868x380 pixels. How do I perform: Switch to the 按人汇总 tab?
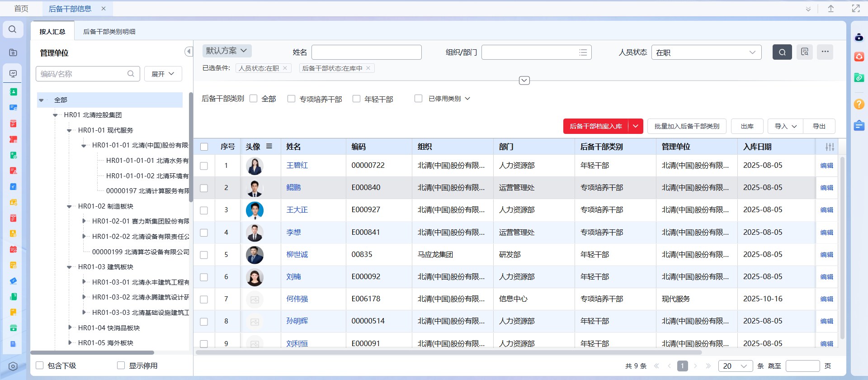[x=52, y=32]
